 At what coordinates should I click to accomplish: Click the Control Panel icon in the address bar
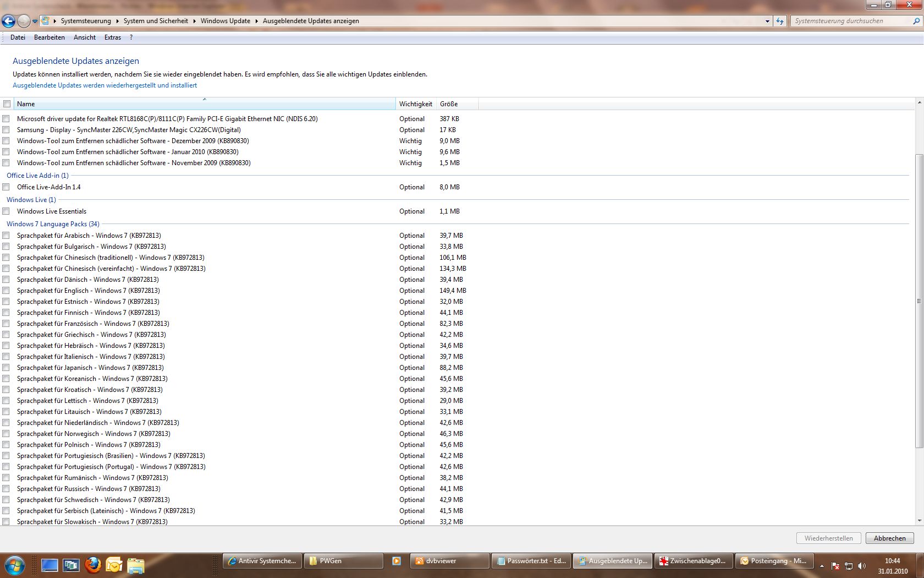(46, 21)
